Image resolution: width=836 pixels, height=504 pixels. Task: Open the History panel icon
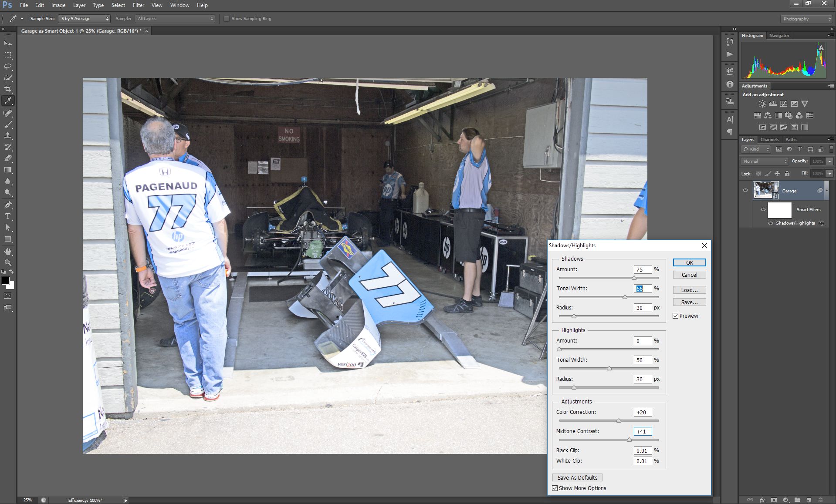tap(730, 42)
